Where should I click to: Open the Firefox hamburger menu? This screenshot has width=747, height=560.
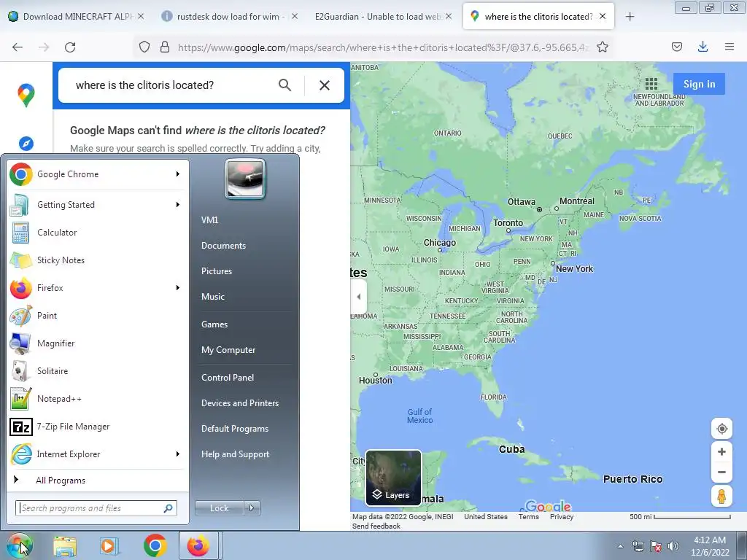pos(729,47)
